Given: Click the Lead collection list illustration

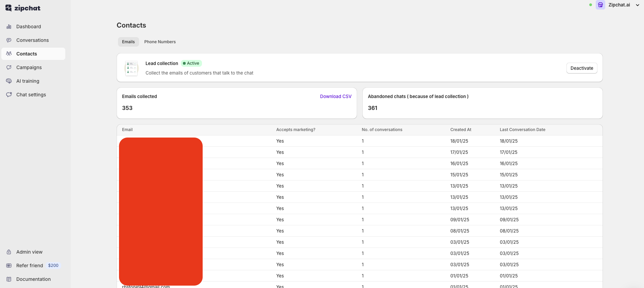Looking at the screenshot, I should click(x=132, y=68).
